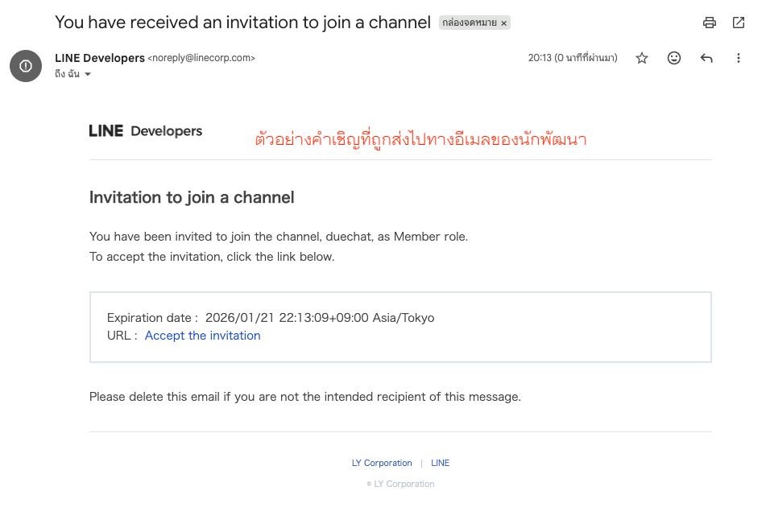
Task: Click the Accept the invitation link
Action: coord(202,336)
